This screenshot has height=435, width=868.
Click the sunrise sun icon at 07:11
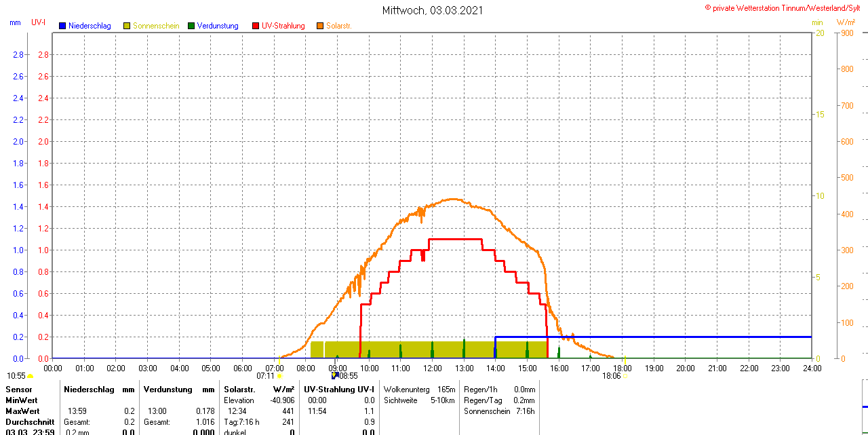[x=279, y=375]
